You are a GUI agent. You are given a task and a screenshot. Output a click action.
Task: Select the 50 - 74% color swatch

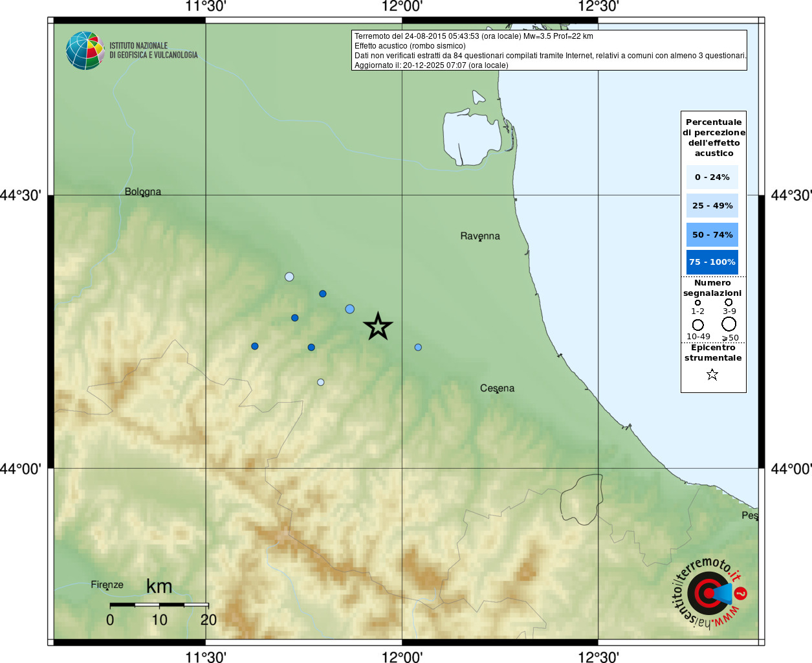pos(712,234)
